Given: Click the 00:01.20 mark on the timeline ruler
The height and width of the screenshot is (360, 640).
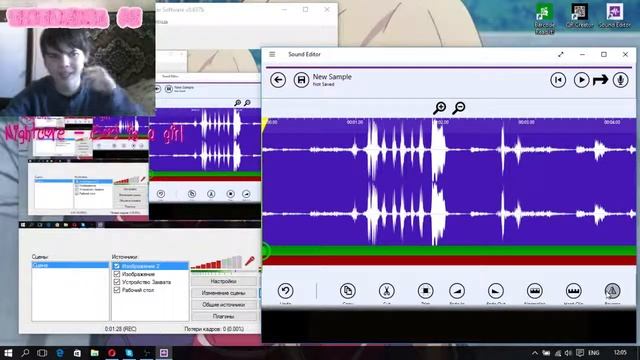Looking at the screenshot, I should [x=355, y=122].
